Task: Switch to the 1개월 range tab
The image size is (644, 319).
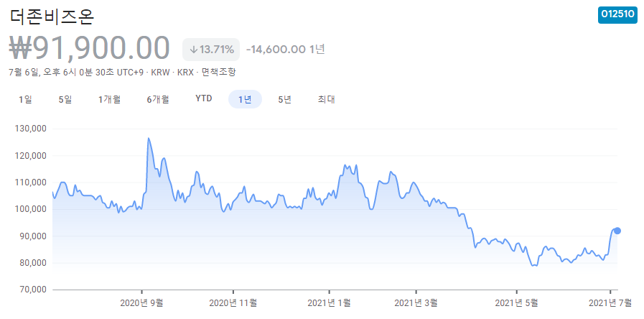Action: pos(109,99)
